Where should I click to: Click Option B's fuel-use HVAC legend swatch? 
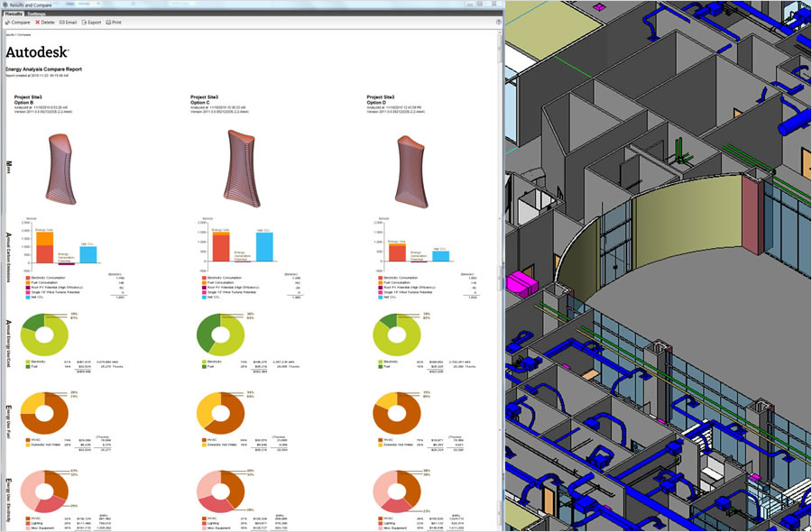(28, 440)
